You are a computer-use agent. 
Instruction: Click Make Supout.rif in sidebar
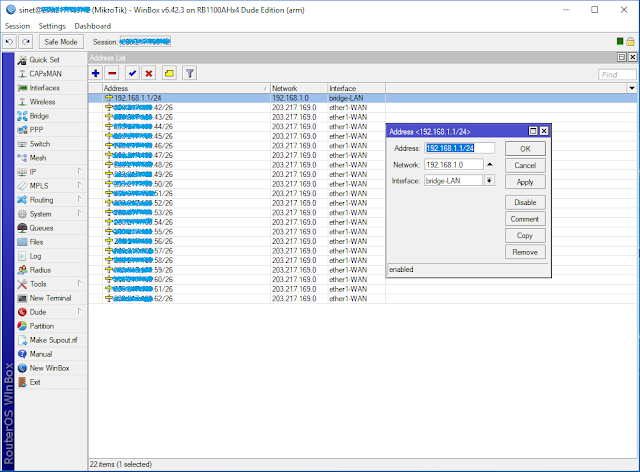51,340
